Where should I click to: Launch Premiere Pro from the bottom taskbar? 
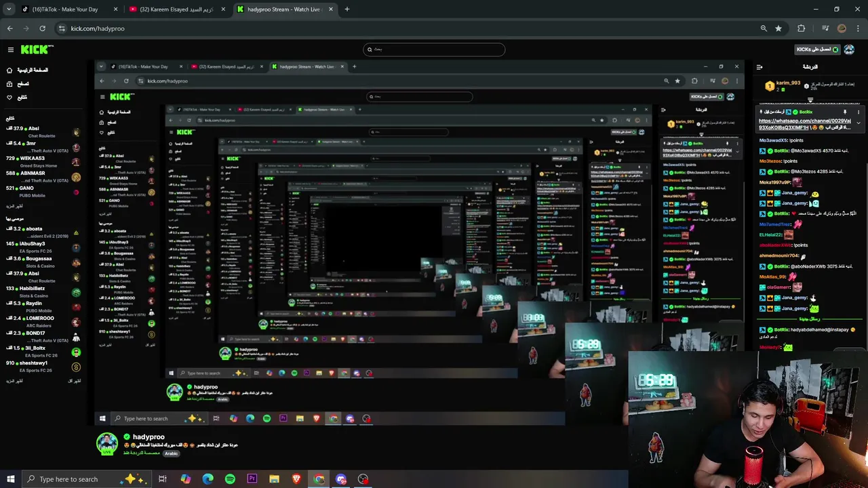coord(252,479)
